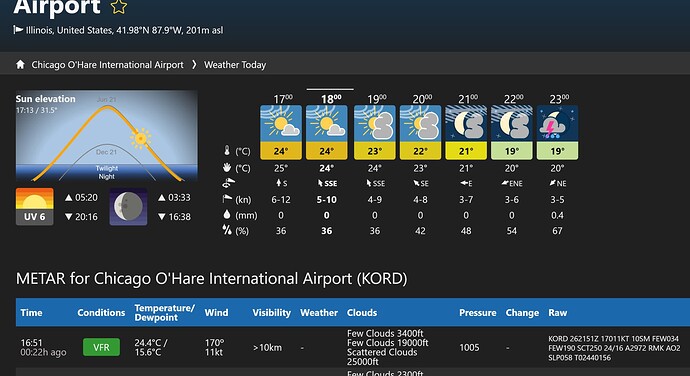The image size is (690, 376).
Task: Click the wind speed flag icon (kn)
Action: 227,199
